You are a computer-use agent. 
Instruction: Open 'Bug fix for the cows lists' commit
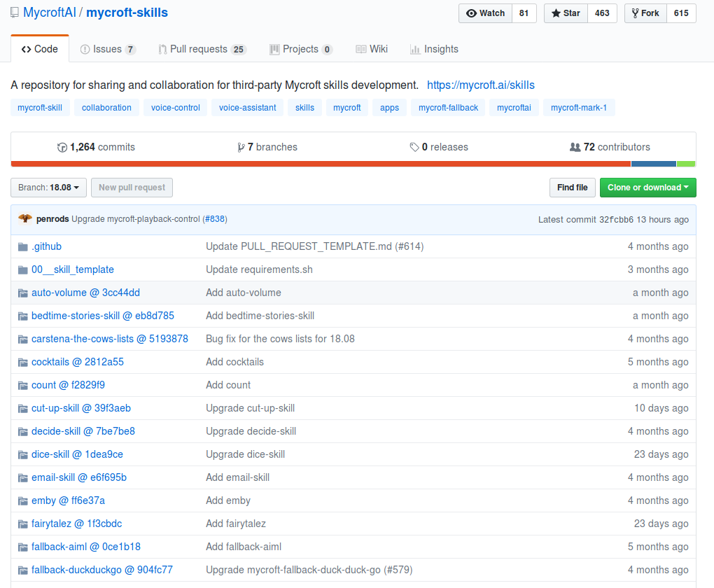click(280, 339)
